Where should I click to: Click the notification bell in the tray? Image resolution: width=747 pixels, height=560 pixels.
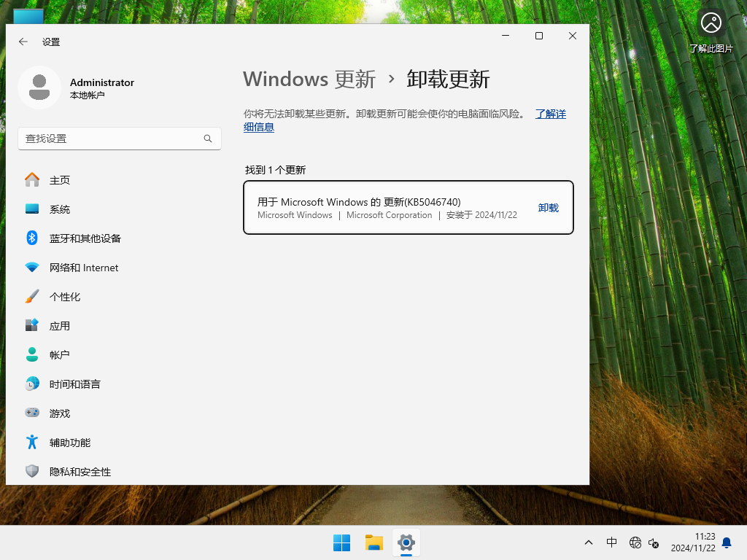(726, 542)
